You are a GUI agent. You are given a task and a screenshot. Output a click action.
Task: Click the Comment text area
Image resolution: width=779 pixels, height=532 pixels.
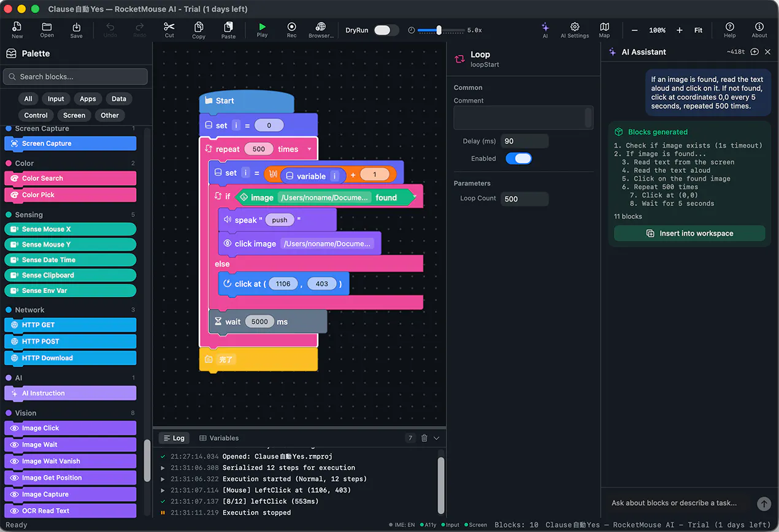click(x=523, y=118)
